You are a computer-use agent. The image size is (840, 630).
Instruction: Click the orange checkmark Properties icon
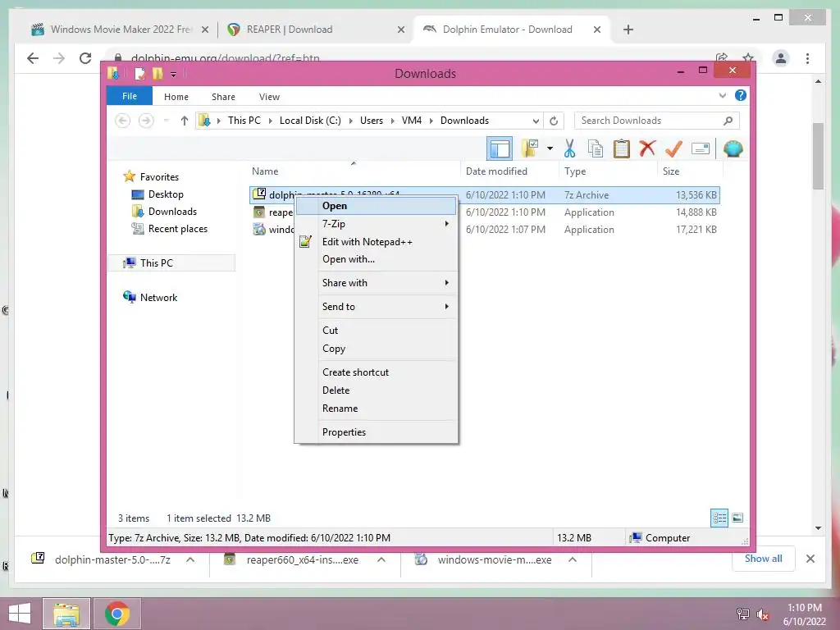point(673,148)
